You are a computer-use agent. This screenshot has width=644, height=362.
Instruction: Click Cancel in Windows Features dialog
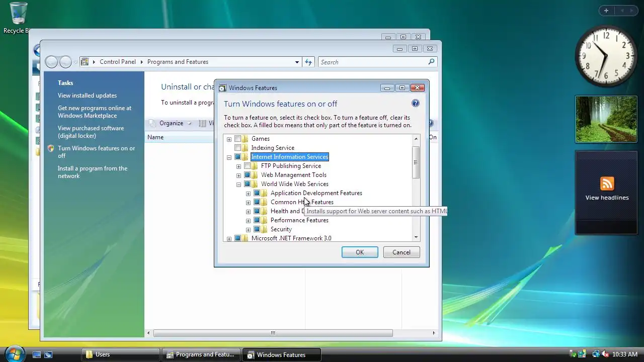click(401, 252)
